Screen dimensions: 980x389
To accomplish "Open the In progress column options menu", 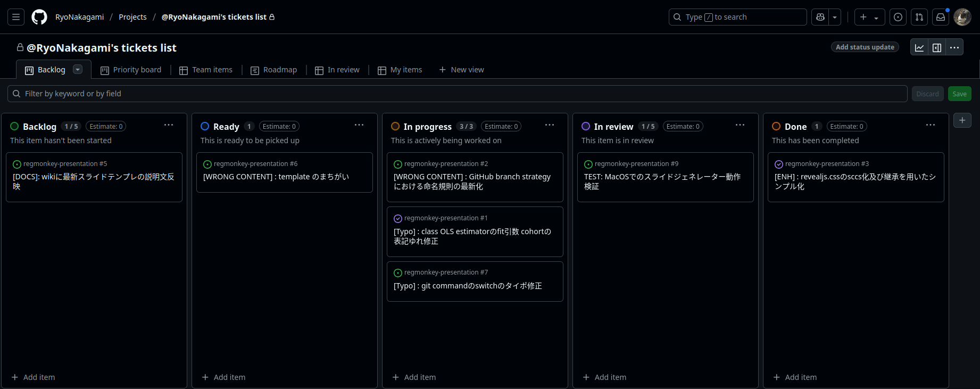I will (x=550, y=125).
